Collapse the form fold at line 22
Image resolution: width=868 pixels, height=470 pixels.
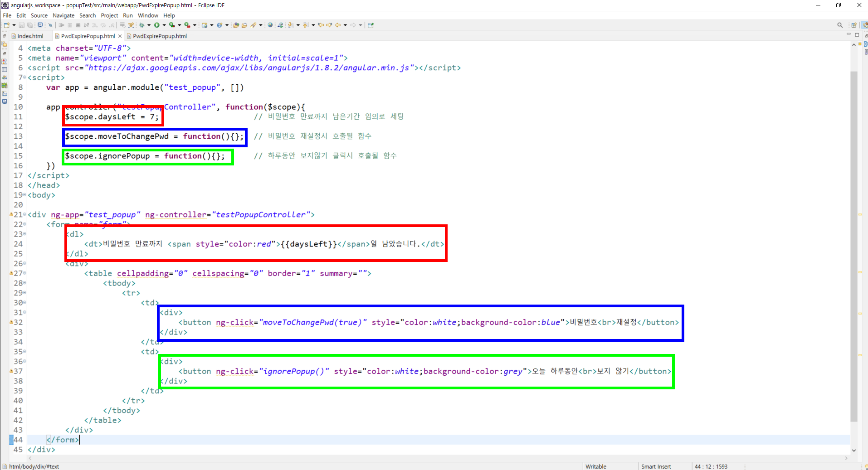point(25,224)
